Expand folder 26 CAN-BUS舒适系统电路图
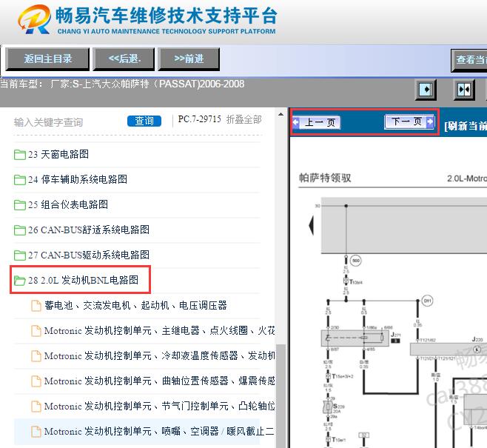Screen dimensions: 487x448 pos(89,230)
